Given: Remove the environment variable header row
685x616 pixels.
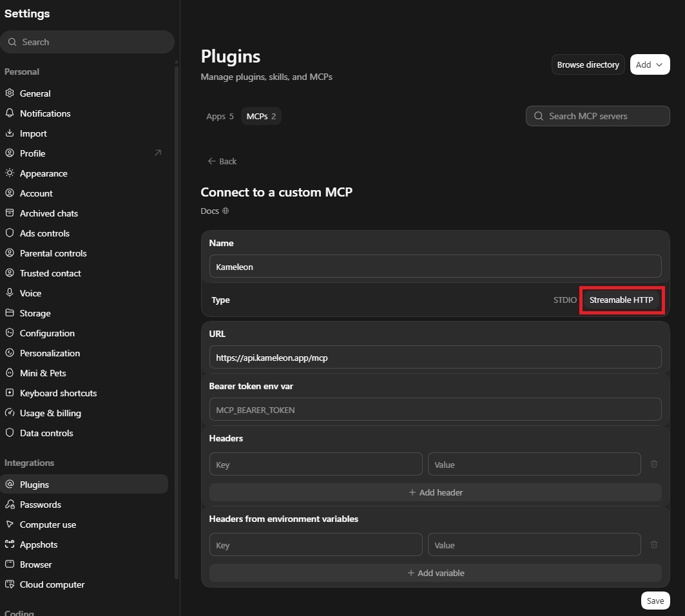Looking at the screenshot, I should point(653,544).
